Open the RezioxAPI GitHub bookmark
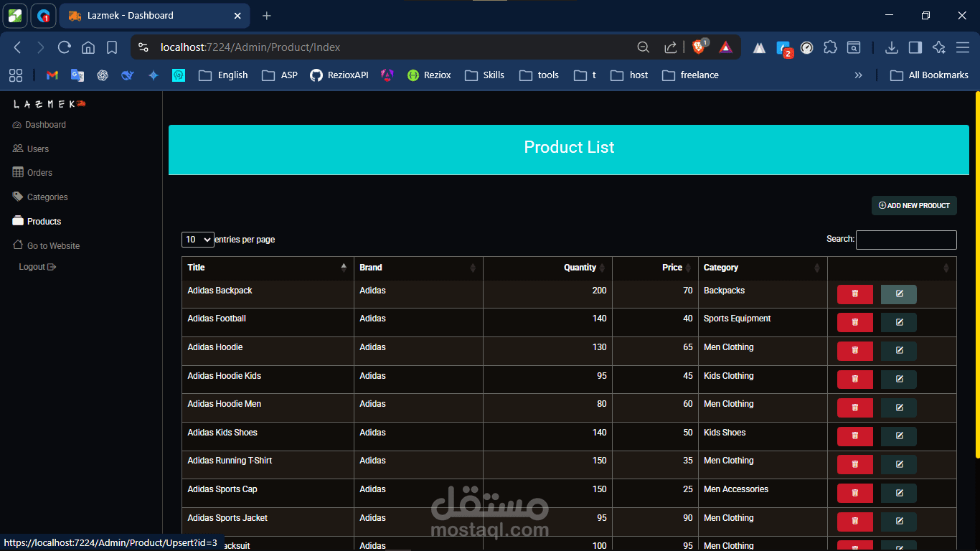 pyautogui.click(x=339, y=75)
